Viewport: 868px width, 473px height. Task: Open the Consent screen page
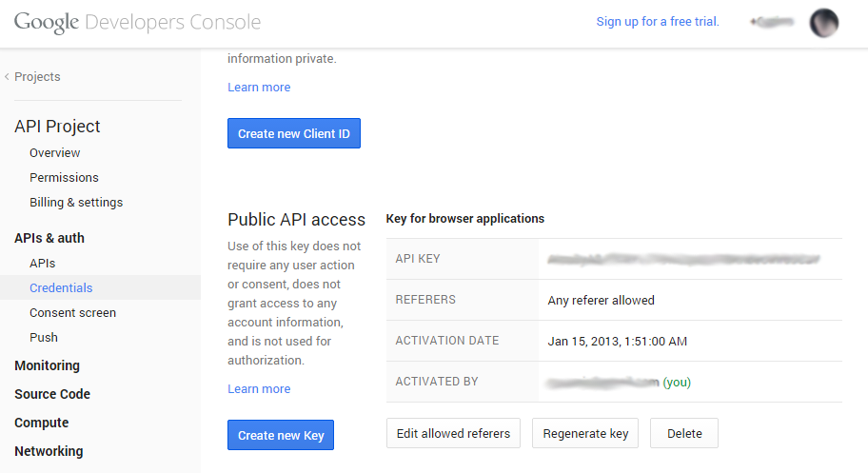(x=72, y=313)
